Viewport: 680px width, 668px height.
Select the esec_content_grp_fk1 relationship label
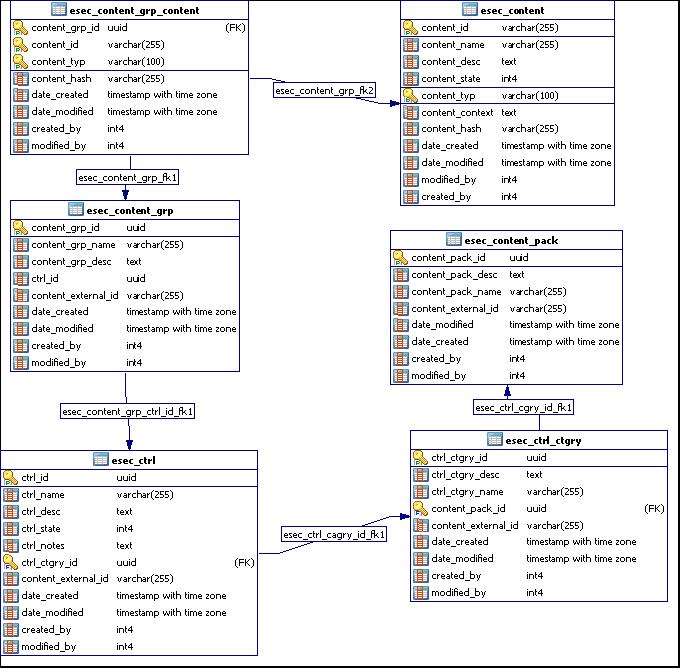[127, 177]
